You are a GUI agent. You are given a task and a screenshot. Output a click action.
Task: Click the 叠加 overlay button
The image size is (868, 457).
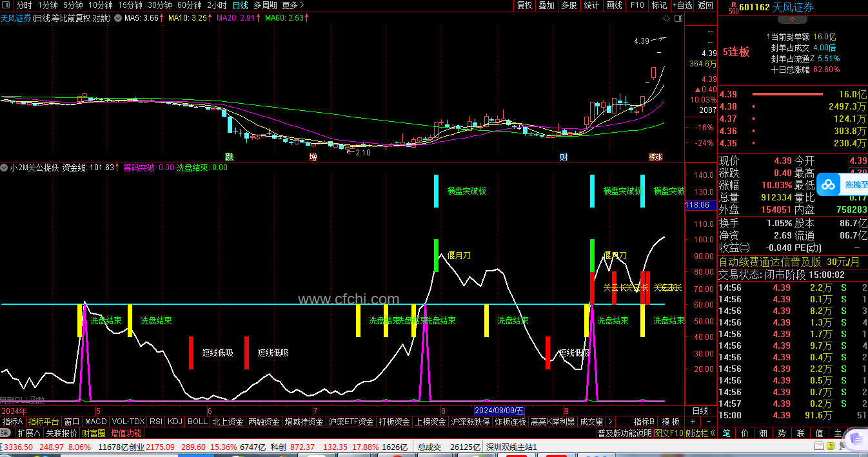coord(547,5)
